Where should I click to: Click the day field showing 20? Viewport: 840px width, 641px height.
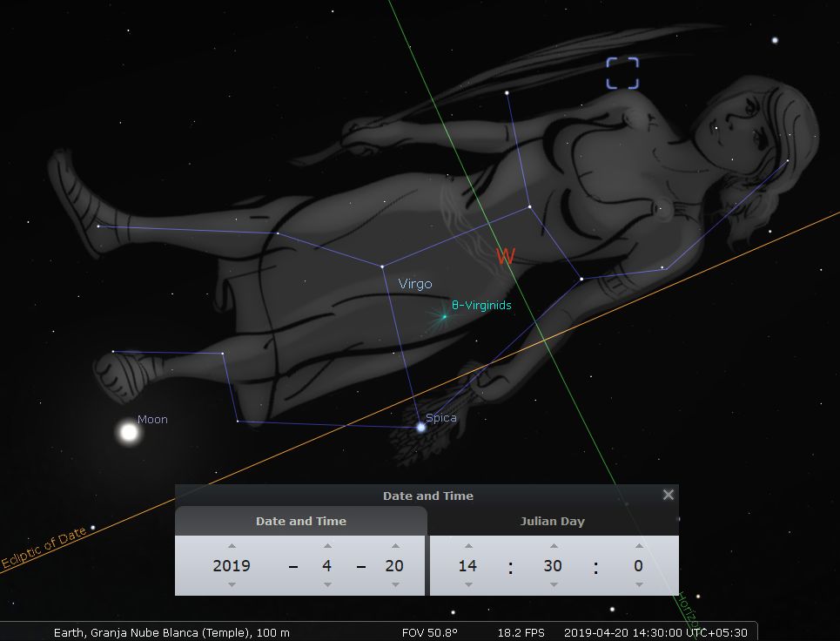[394, 565]
